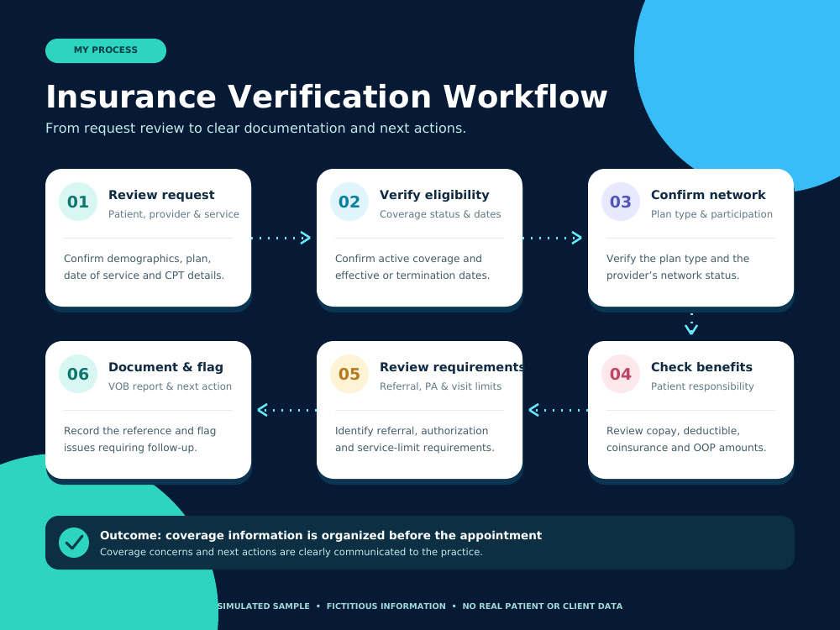Click the arrow pointing from Check benefits to Review requirements

[x=558, y=411]
